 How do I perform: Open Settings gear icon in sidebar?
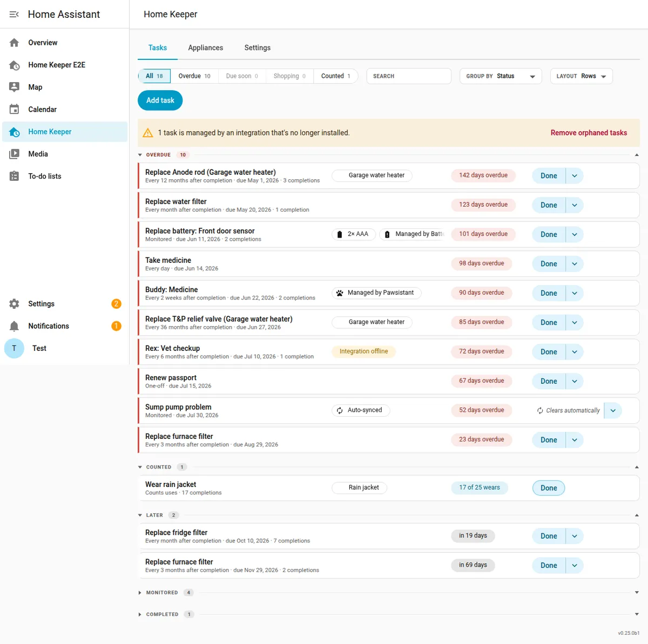coord(15,304)
